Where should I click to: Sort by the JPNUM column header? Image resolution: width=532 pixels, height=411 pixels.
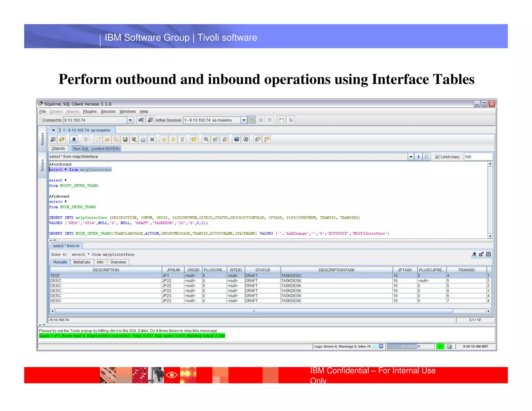pyautogui.click(x=173, y=270)
